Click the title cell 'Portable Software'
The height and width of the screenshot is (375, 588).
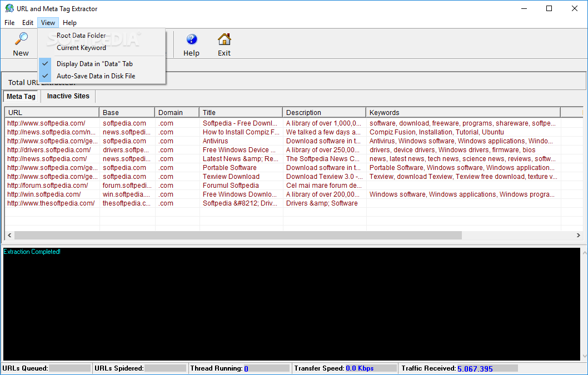coord(230,168)
